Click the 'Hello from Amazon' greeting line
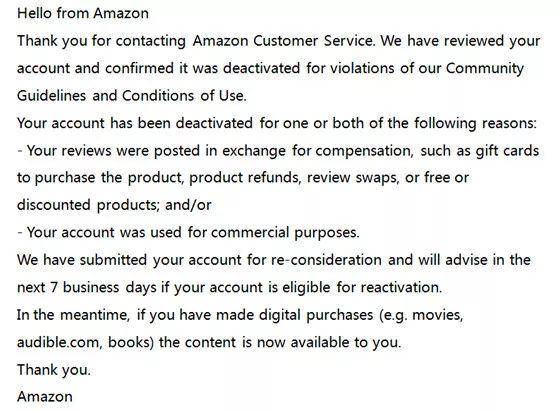 [x=83, y=14]
